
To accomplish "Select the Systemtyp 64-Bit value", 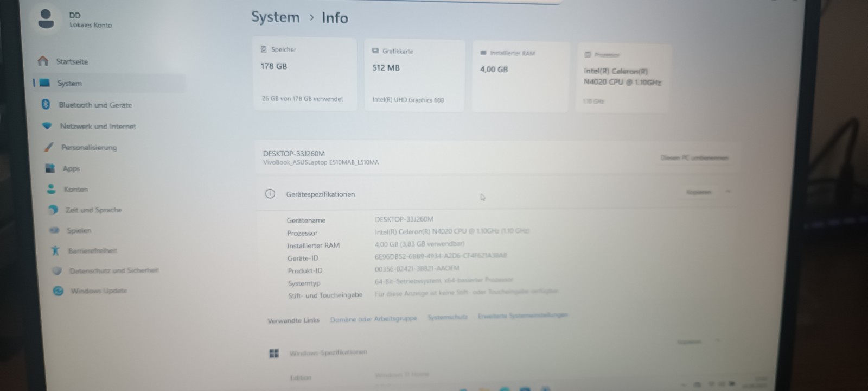I will 444,281.
